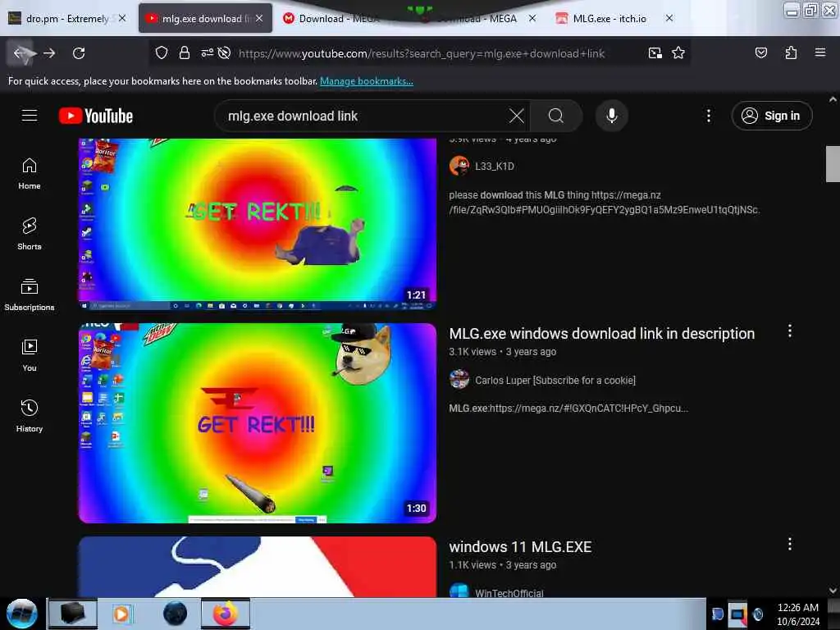Open the Windows Start orb
The height and width of the screenshot is (630, 840).
coord(22,614)
